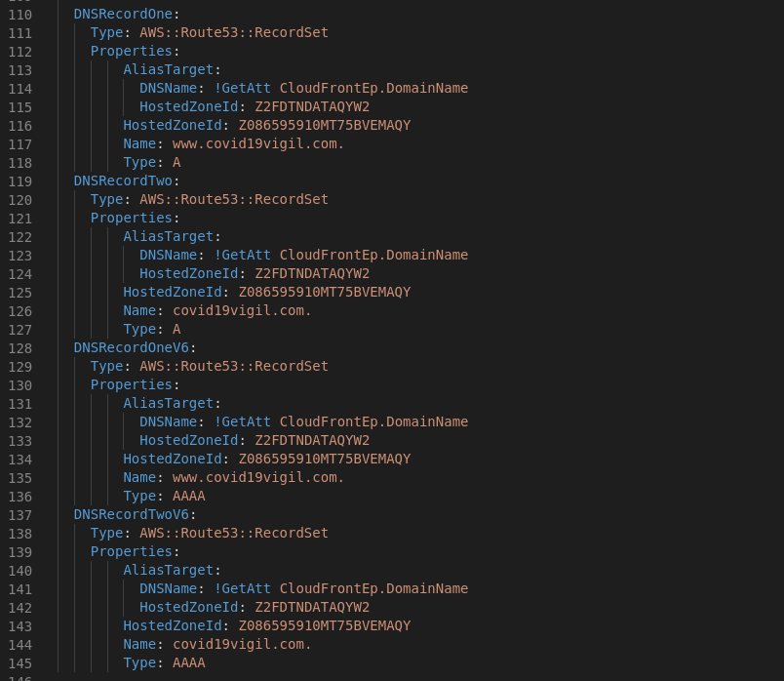784x681 pixels.
Task: Click the AAAA type value on line 145
Action: (189, 663)
